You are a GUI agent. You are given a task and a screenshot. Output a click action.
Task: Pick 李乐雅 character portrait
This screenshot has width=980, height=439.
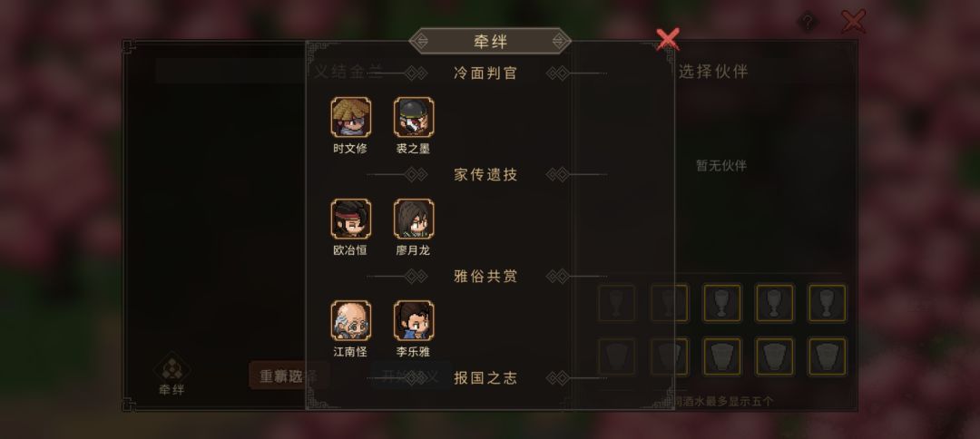(414, 320)
